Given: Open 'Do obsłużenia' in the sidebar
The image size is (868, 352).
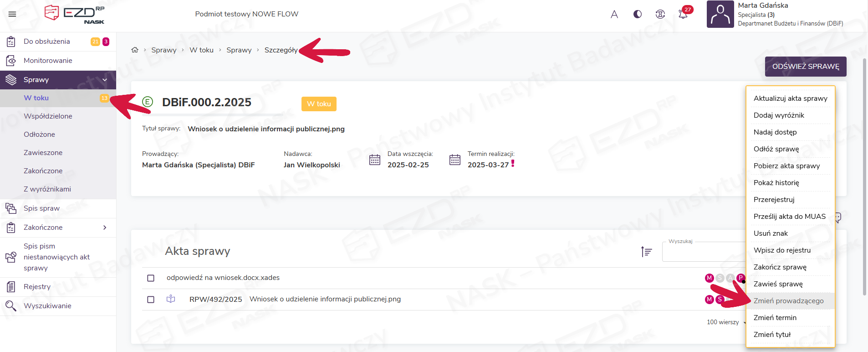Looking at the screenshot, I should click(x=47, y=41).
